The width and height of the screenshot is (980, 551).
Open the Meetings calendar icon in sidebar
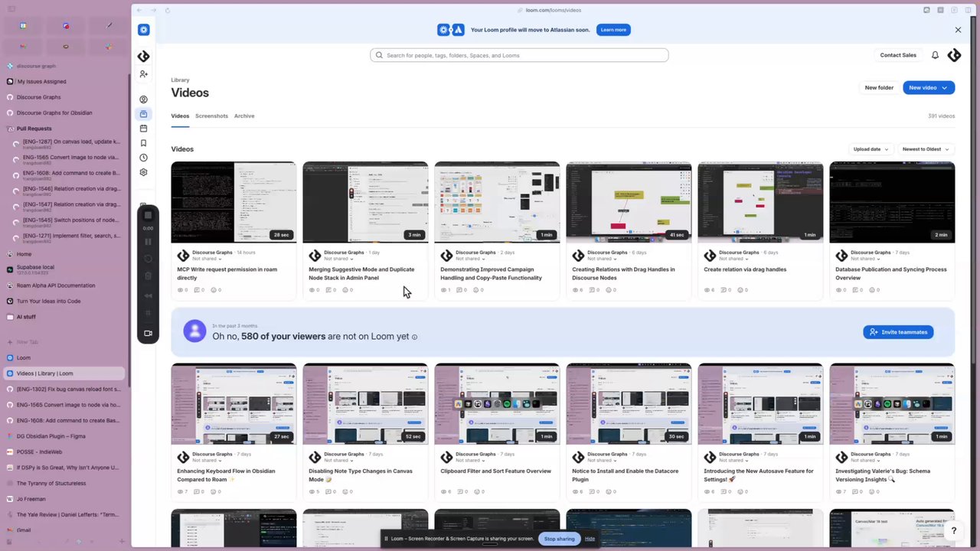(143, 129)
